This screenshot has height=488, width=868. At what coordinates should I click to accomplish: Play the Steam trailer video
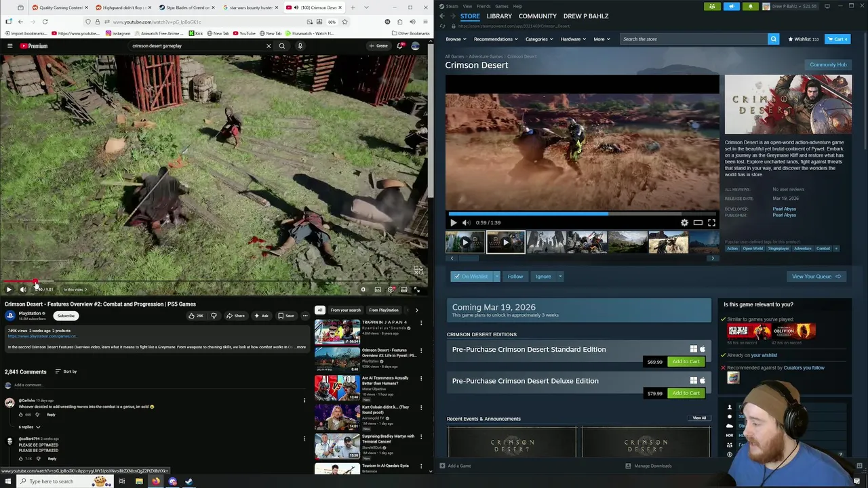pos(454,222)
